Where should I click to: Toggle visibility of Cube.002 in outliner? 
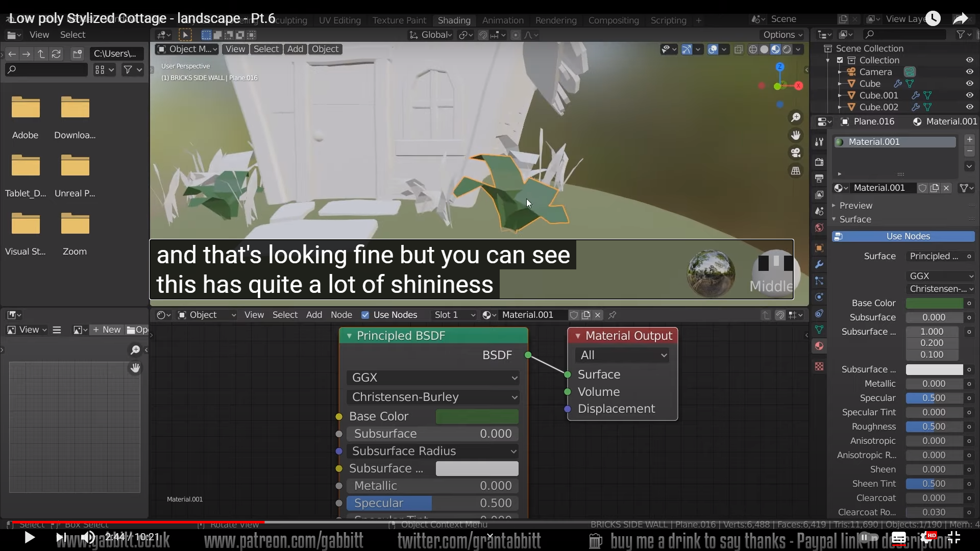[969, 107]
